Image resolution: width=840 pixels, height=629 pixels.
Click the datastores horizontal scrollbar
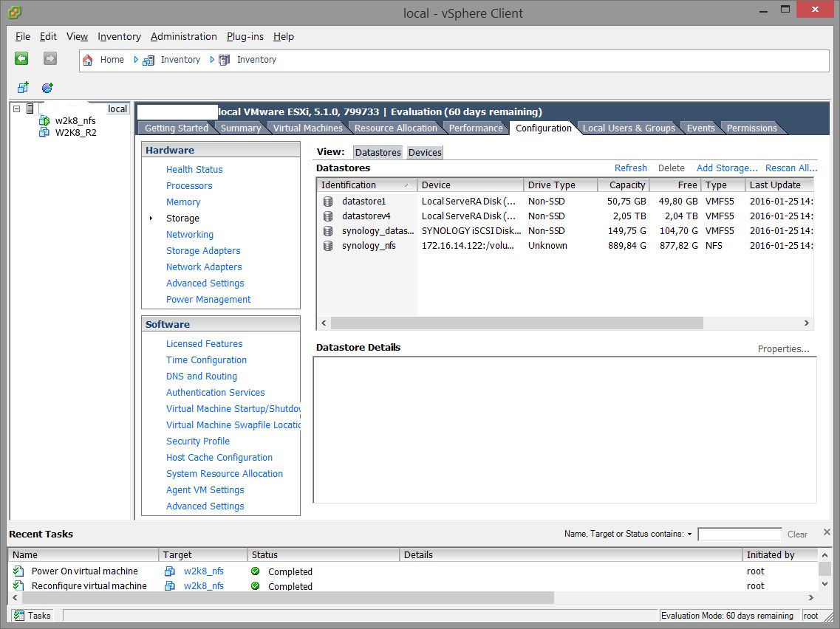point(517,323)
